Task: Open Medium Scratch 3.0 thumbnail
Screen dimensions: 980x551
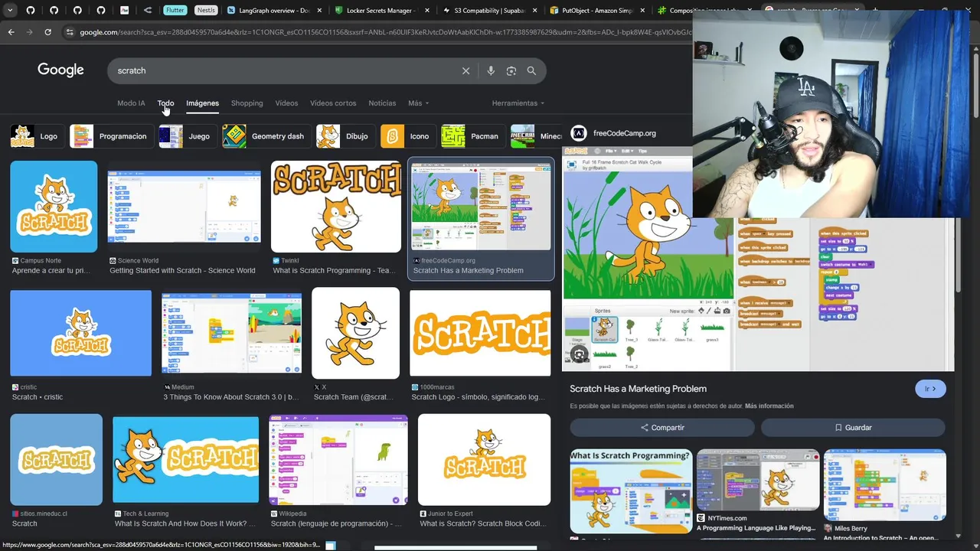Action: pyautogui.click(x=231, y=333)
